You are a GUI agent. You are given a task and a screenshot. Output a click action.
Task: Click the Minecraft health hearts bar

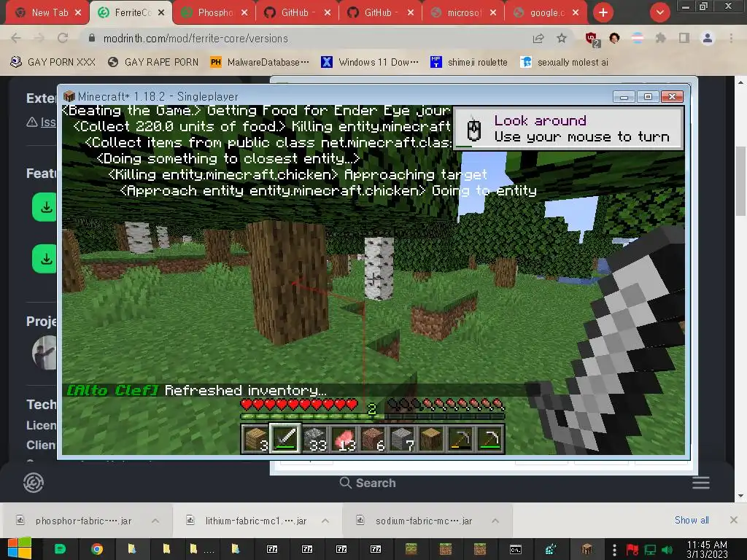click(299, 404)
